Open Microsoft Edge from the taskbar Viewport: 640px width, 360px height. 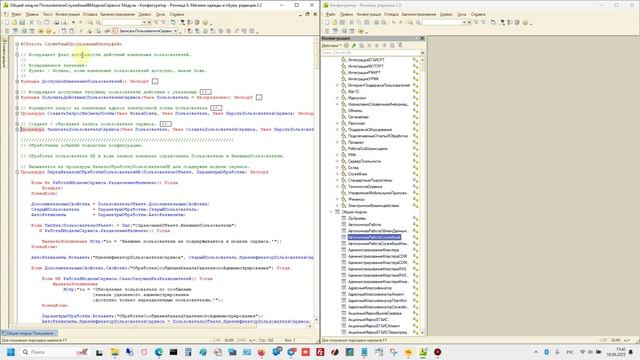(159, 352)
